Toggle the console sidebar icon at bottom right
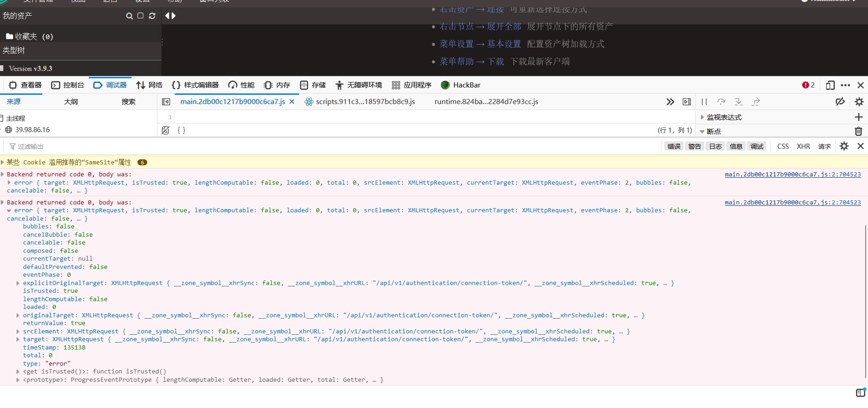The height and width of the screenshot is (408, 868). [861, 393]
